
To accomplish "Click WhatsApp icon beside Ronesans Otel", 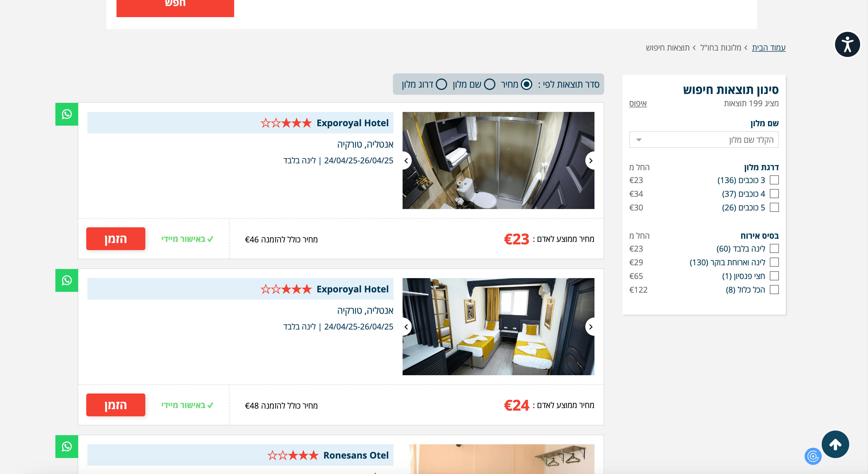I will point(67,446).
